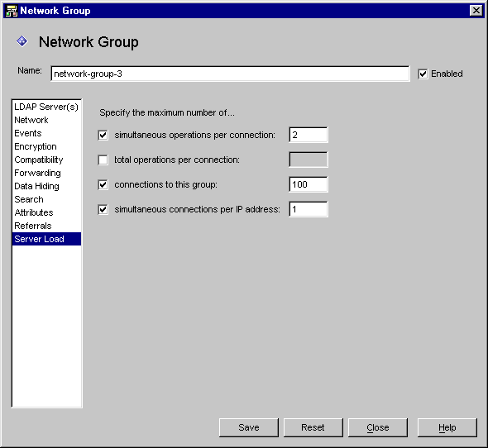Open the LDAP Server(s) section
The image size is (488, 448).
pos(46,107)
